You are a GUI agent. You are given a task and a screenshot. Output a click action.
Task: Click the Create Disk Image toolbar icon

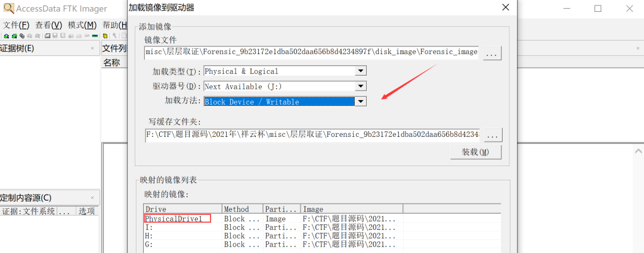pyautogui.click(x=48, y=36)
